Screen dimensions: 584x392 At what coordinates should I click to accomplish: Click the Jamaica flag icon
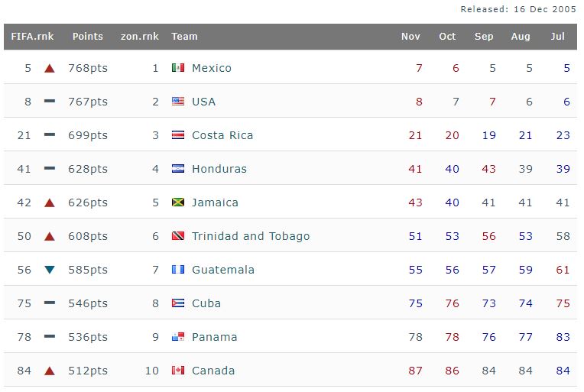[178, 202]
